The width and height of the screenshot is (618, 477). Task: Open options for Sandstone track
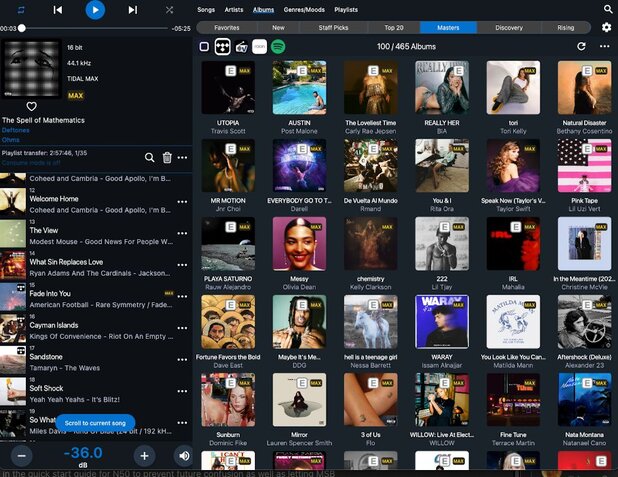182,360
